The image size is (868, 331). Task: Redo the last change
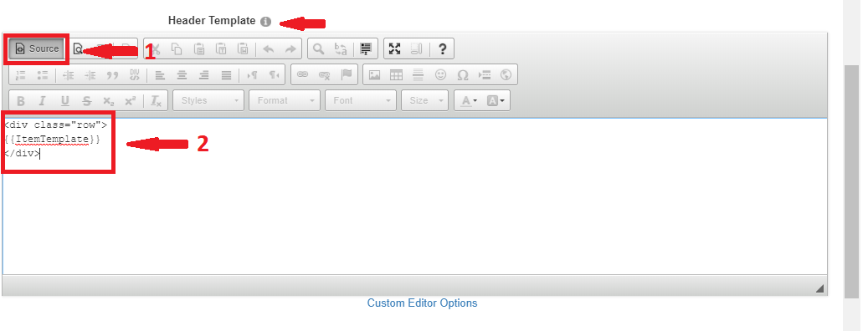click(x=290, y=48)
